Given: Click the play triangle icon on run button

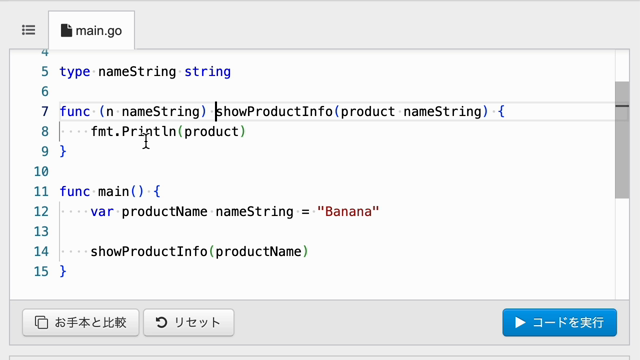Looking at the screenshot, I should (520, 322).
